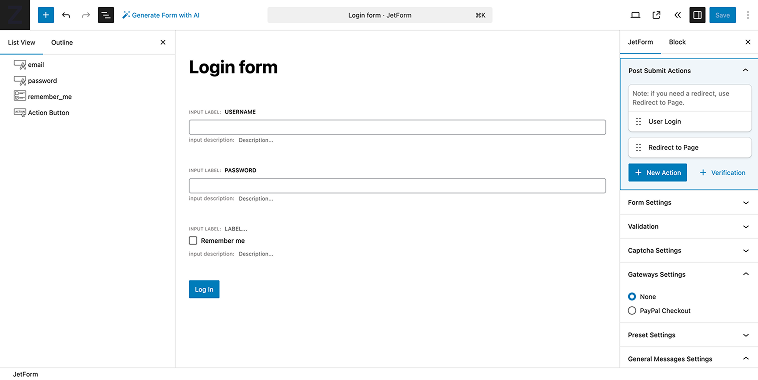Edit the description under the Username field
Image resolution: width=758 pixels, height=380 pixels.
pyautogui.click(x=256, y=140)
